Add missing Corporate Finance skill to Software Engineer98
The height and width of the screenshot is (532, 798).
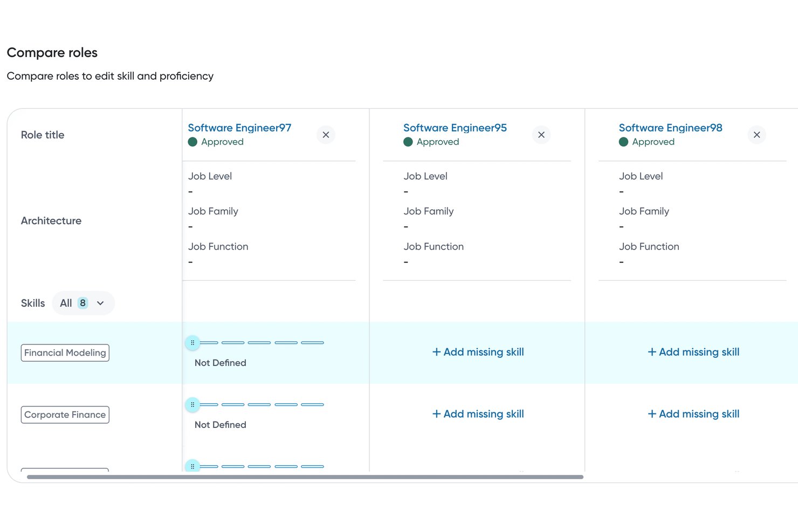693,414
